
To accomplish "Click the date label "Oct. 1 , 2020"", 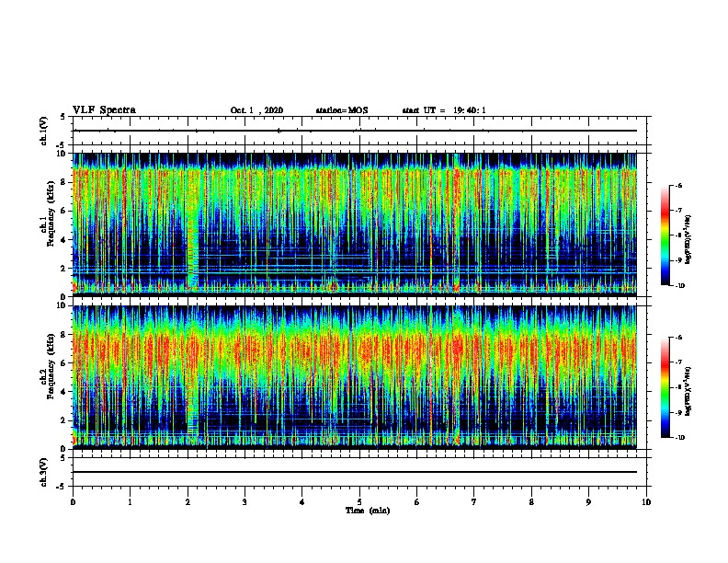I will [256, 110].
